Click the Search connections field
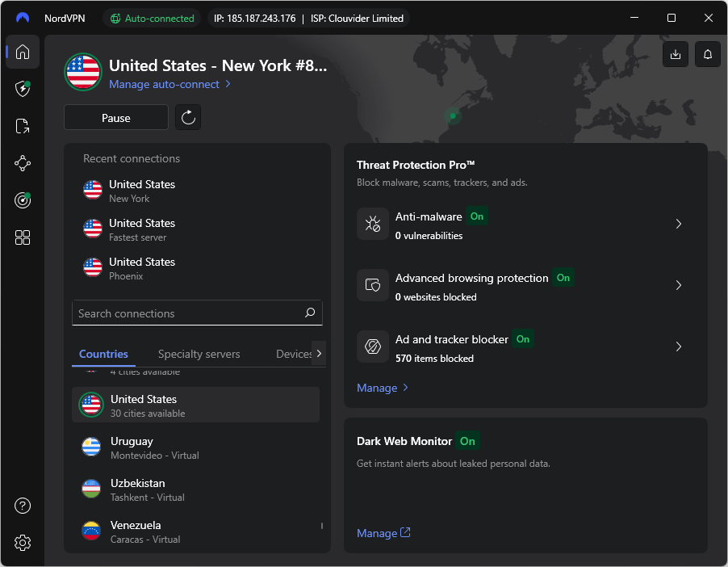 (186, 313)
